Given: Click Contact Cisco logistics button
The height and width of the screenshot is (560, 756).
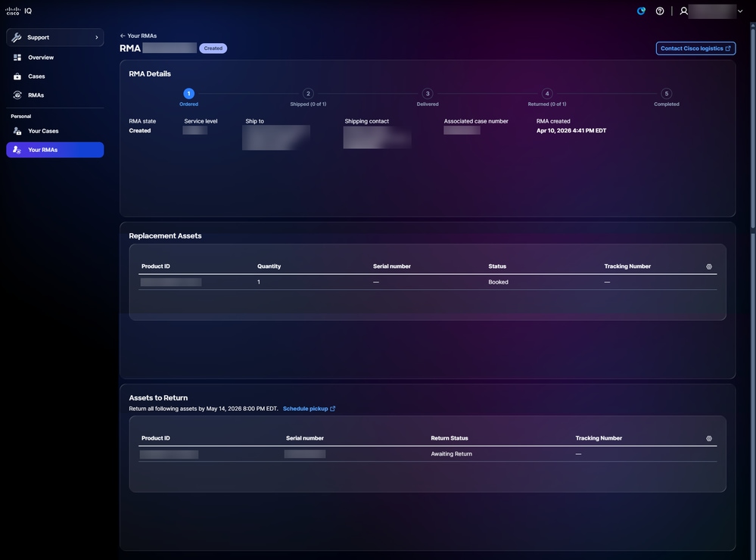Looking at the screenshot, I should coord(695,48).
